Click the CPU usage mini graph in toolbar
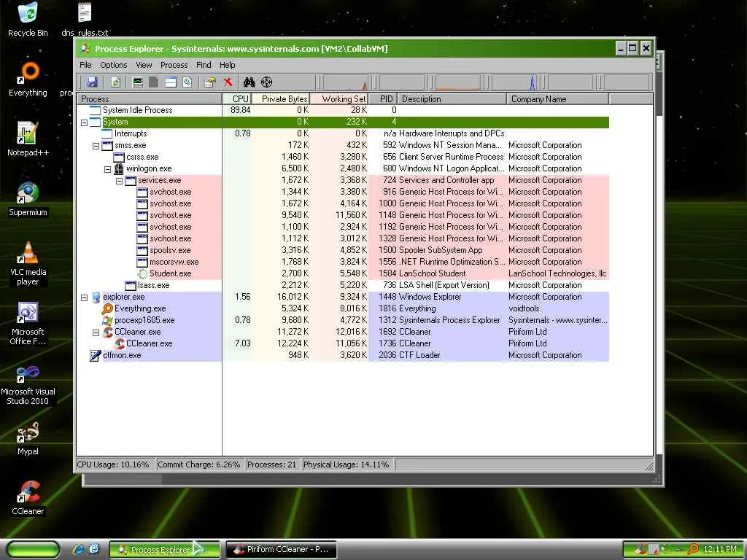Image resolution: width=747 pixels, height=560 pixels. pos(346,82)
